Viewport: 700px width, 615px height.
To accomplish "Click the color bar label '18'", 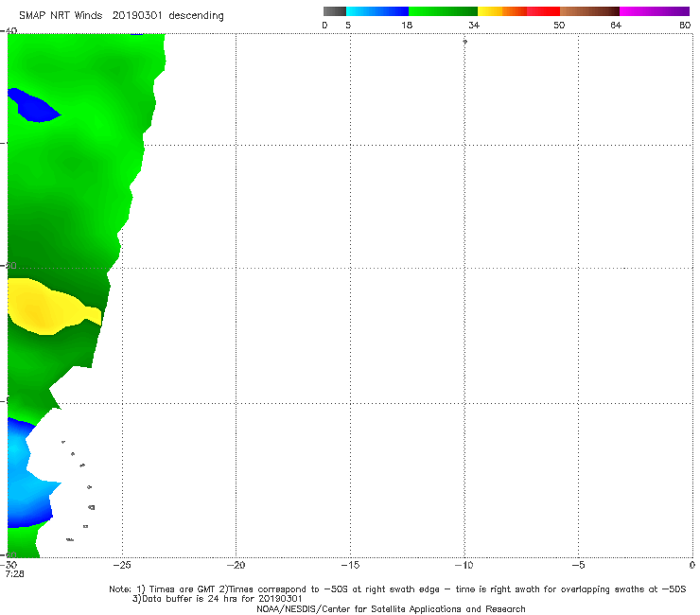I will [x=407, y=25].
